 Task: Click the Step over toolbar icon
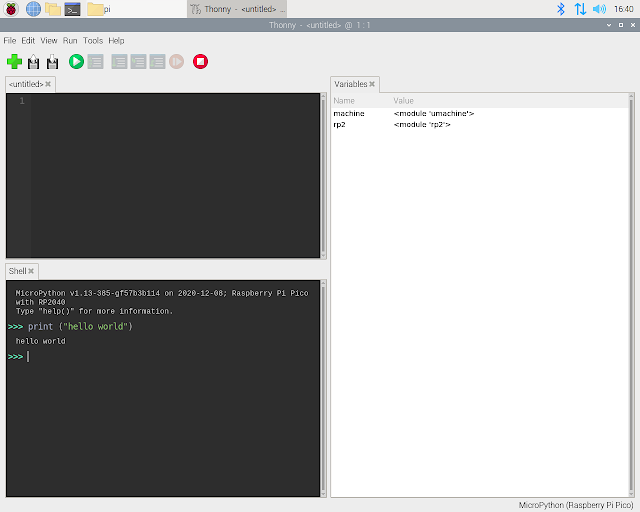[119, 62]
